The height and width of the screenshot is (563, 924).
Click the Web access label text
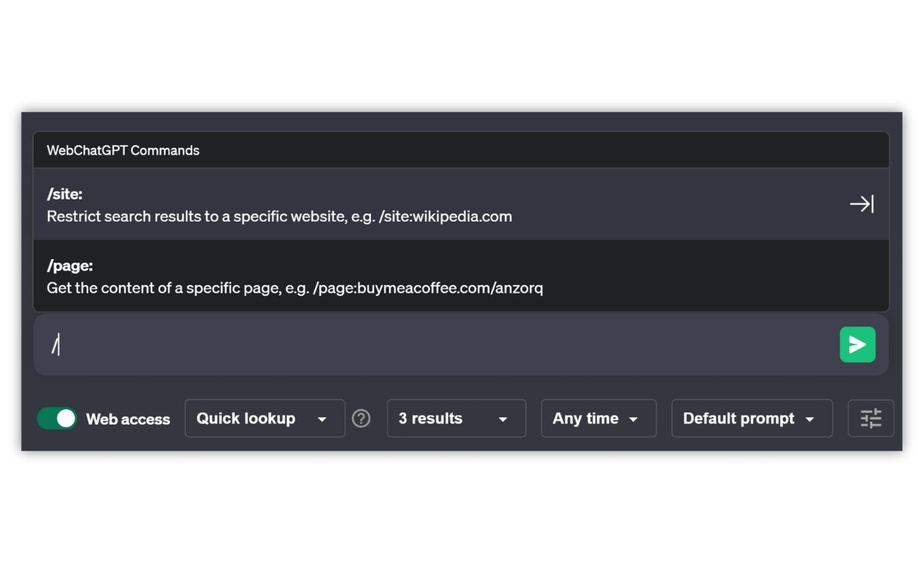click(x=128, y=418)
